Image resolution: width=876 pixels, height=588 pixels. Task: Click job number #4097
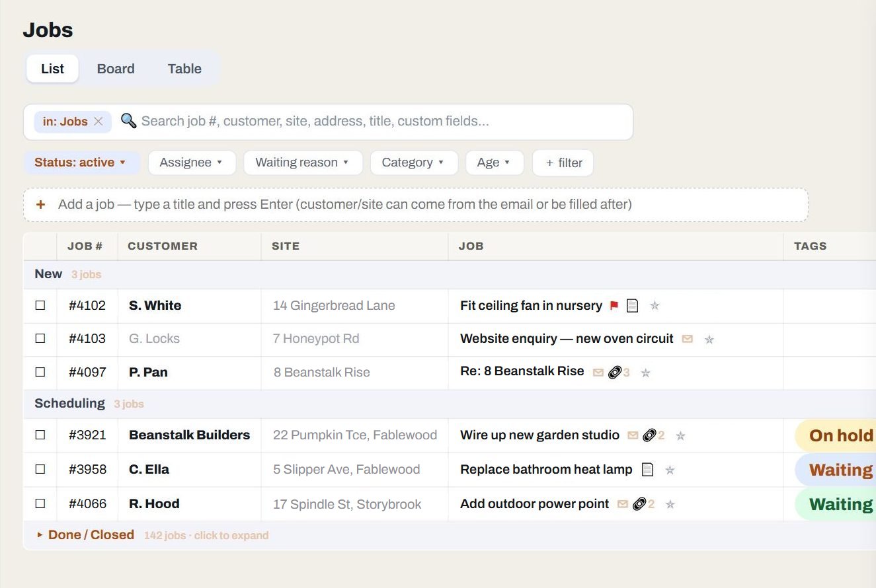(x=87, y=372)
